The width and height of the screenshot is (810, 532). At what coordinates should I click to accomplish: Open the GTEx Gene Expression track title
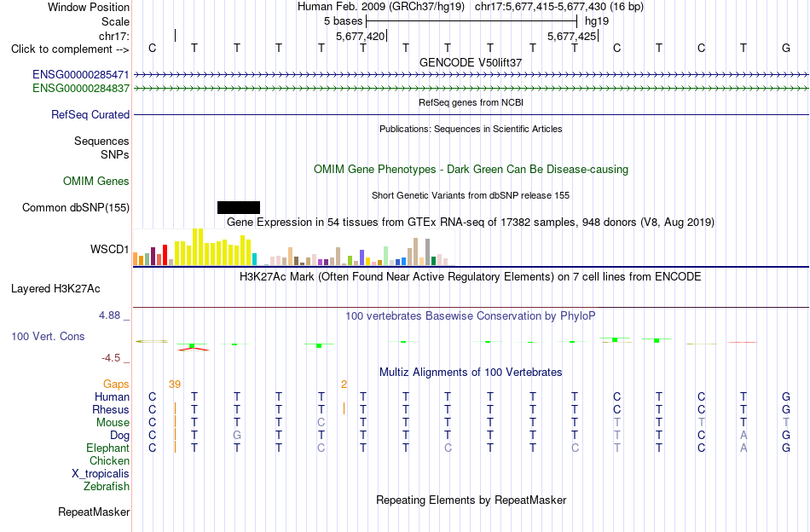coord(471,223)
